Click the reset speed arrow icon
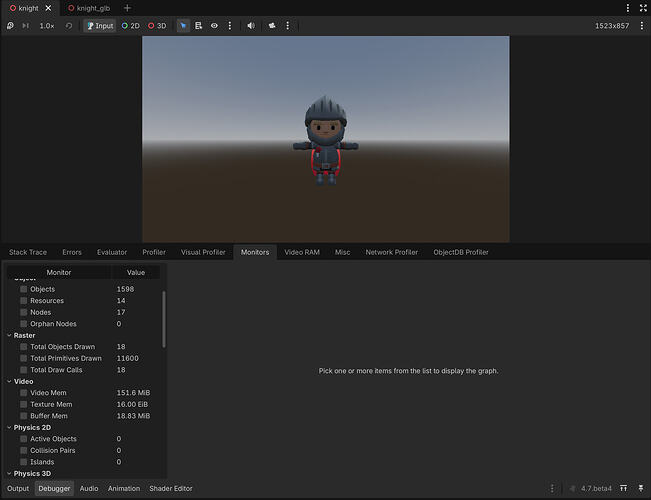651x500 pixels. (69, 26)
